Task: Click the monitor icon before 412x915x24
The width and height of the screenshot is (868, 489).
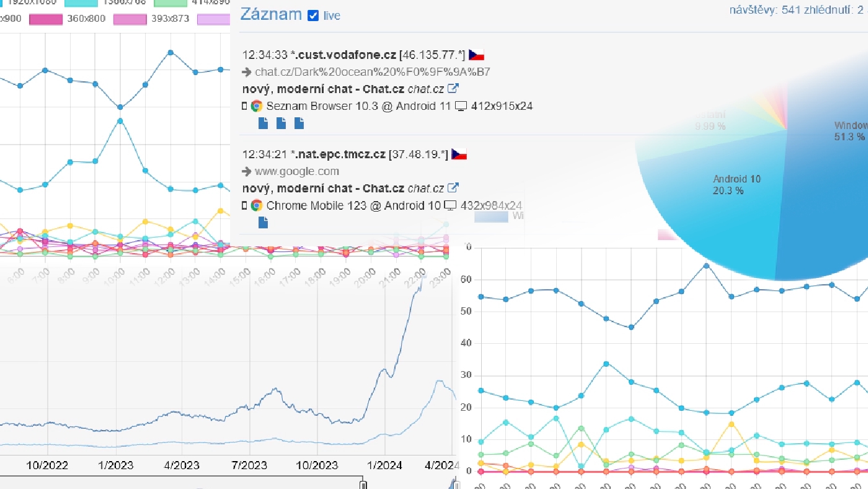Action: point(461,106)
